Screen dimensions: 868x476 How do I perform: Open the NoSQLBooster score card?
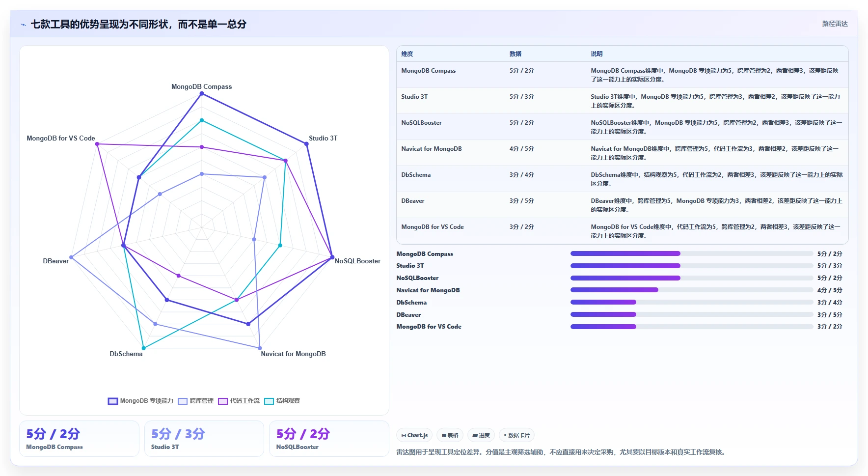[329, 439]
